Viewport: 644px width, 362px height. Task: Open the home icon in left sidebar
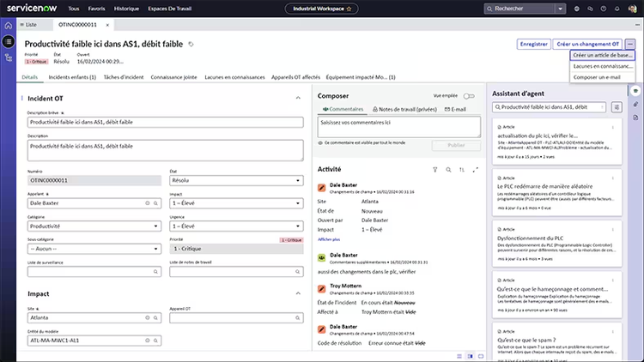(9, 26)
